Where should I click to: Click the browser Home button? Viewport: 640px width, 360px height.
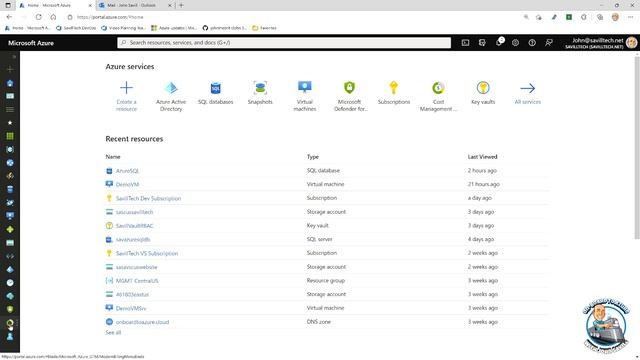[x=53, y=17]
